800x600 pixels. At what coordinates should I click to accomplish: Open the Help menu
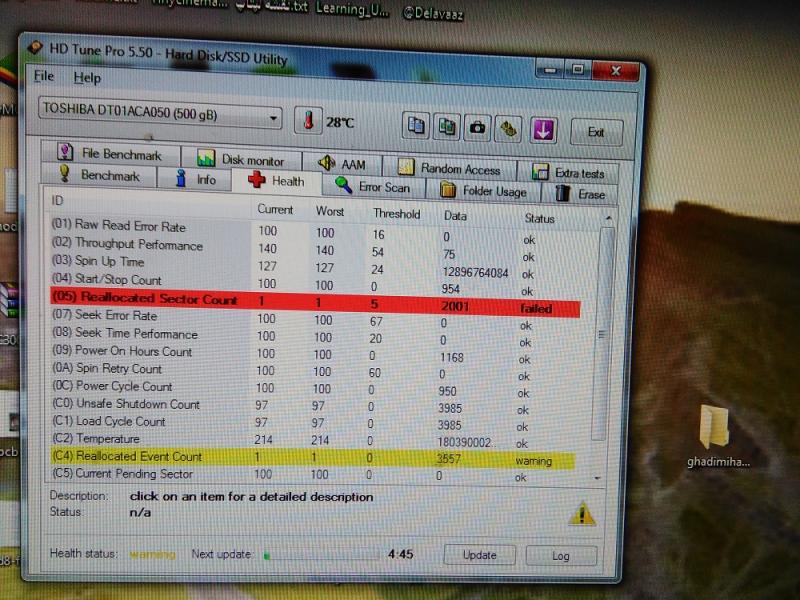tap(87, 78)
